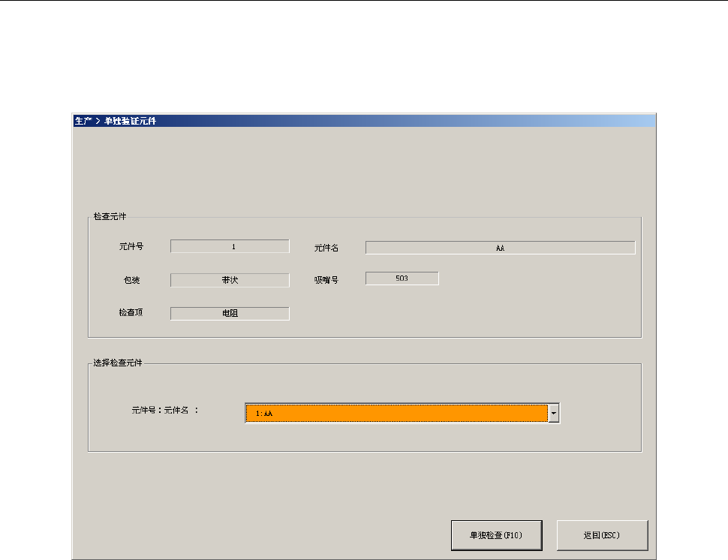Image resolution: width=728 pixels, height=560 pixels.
Task: Click the 包装 label
Action: (132, 280)
